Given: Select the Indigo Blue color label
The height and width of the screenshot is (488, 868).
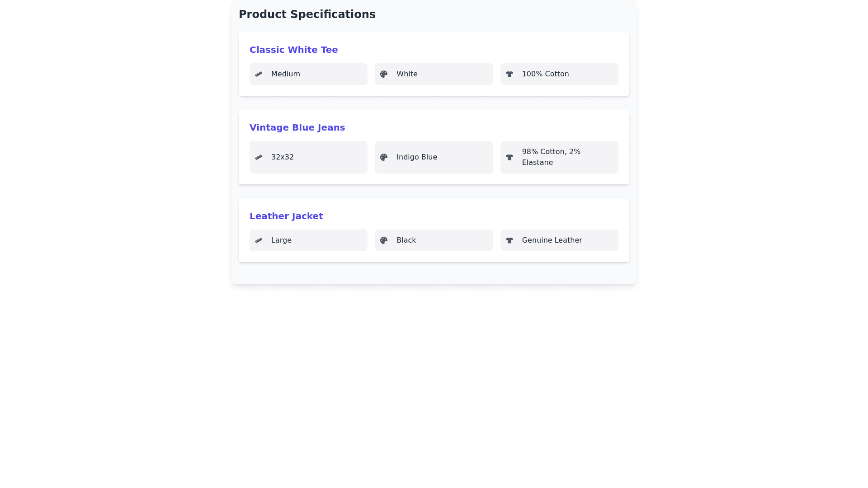Looking at the screenshot, I should click(x=416, y=157).
